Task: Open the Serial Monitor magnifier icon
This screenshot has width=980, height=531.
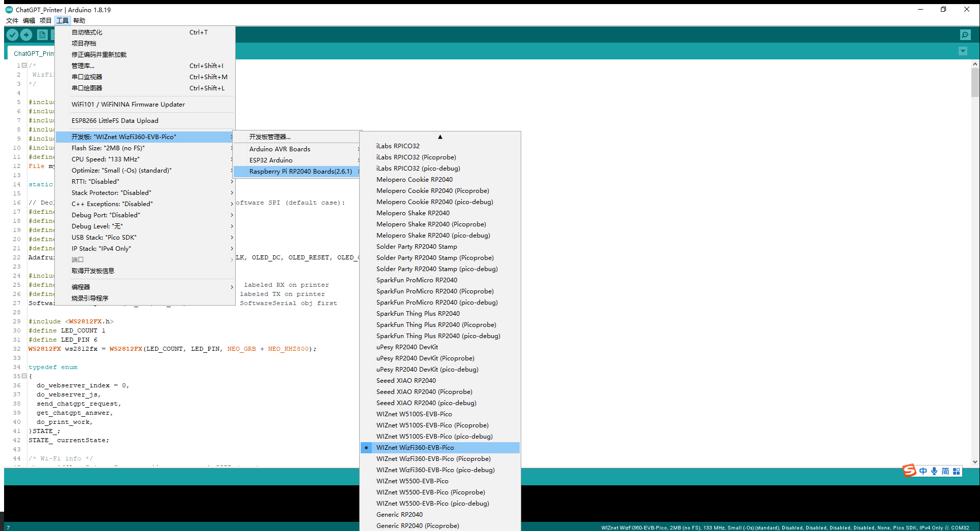Action: 965,35
